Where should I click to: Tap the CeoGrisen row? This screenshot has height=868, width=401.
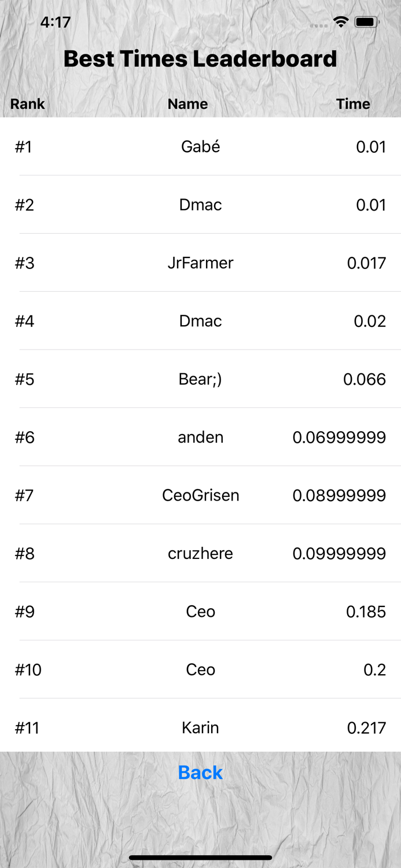200,495
